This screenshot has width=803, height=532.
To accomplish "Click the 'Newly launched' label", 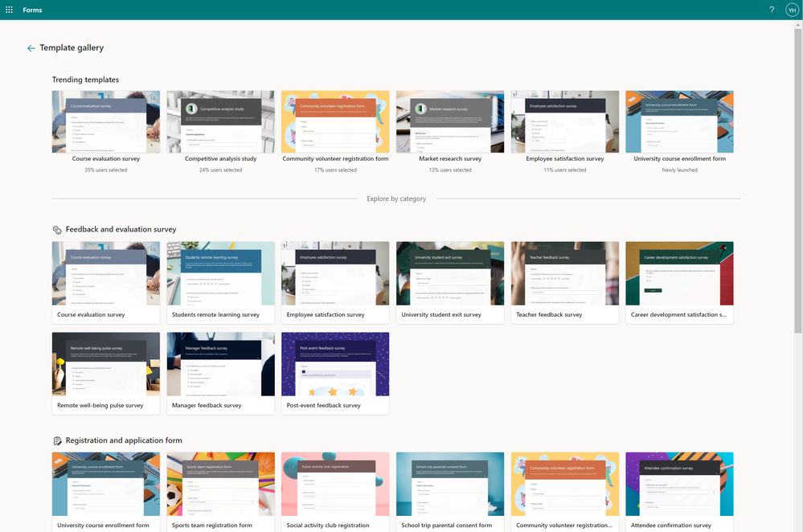I will 679,170.
